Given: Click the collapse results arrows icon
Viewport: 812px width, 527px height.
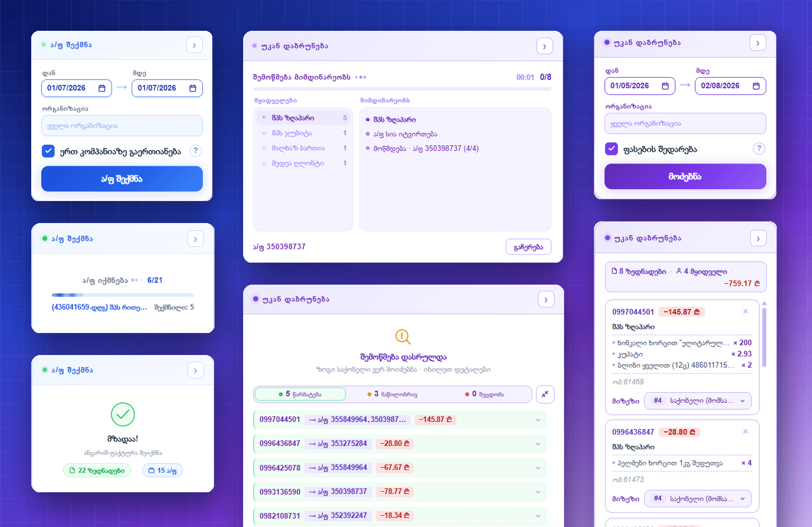Looking at the screenshot, I should [545, 394].
